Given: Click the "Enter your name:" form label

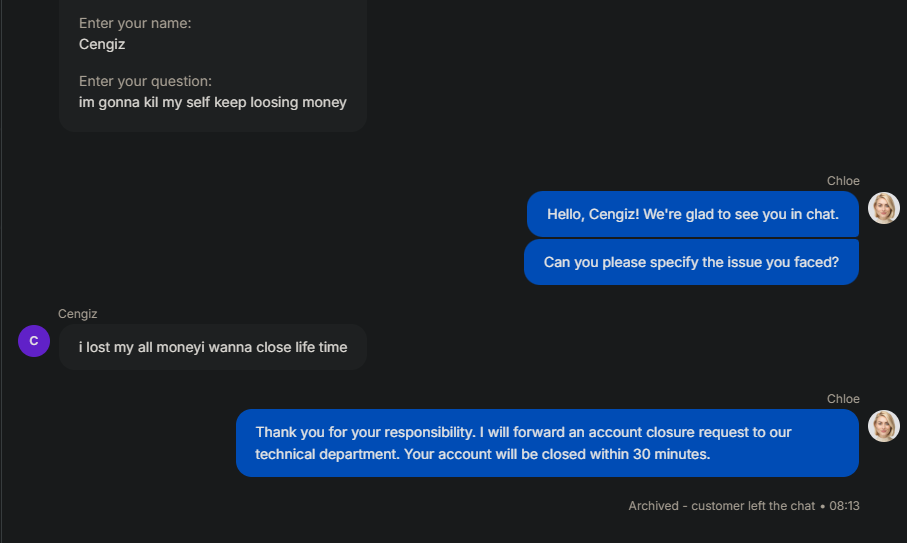Looking at the screenshot, I should 135,23.
